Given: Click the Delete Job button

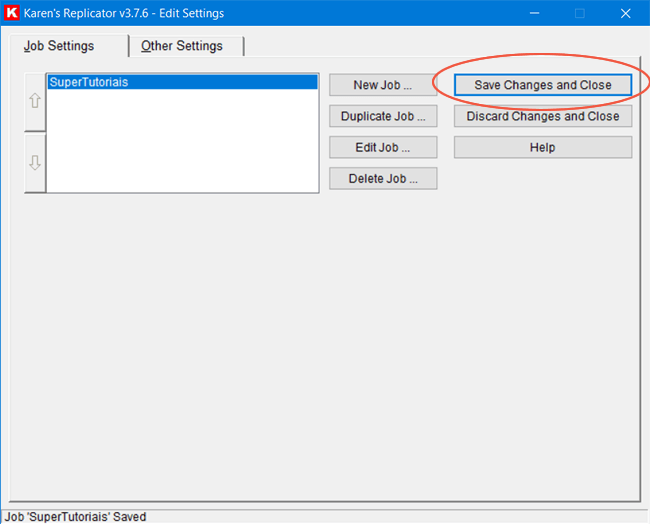Looking at the screenshot, I should click(x=383, y=179).
